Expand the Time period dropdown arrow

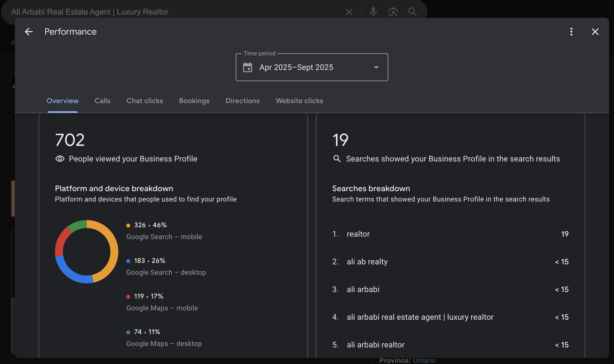click(376, 67)
